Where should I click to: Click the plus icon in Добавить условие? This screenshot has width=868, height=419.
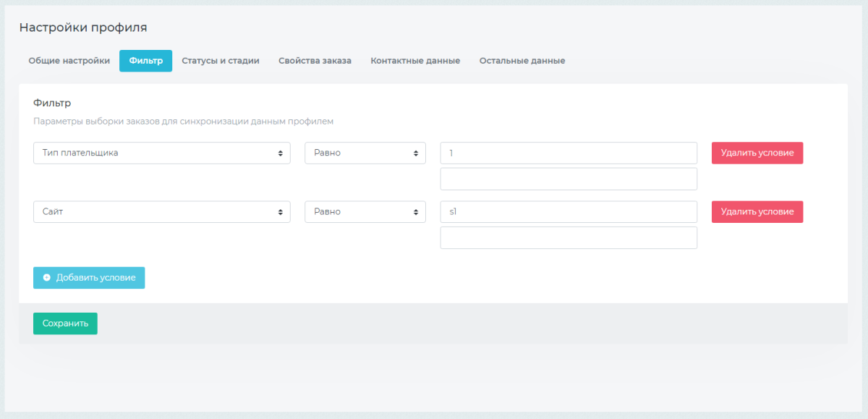point(47,278)
